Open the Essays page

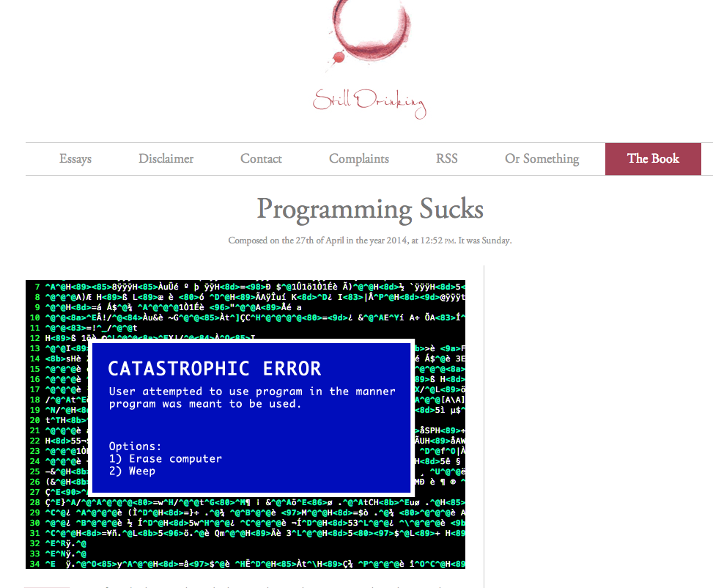pyautogui.click(x=75, y=159)
